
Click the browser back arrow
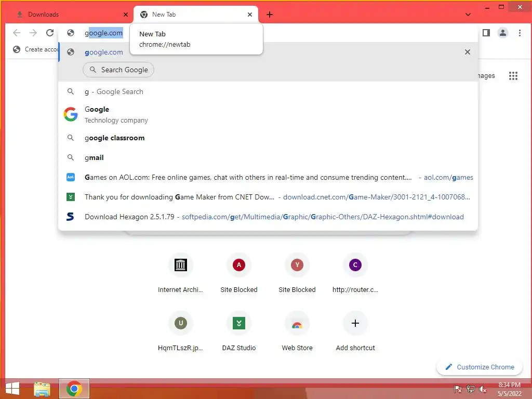click(16, 33)
